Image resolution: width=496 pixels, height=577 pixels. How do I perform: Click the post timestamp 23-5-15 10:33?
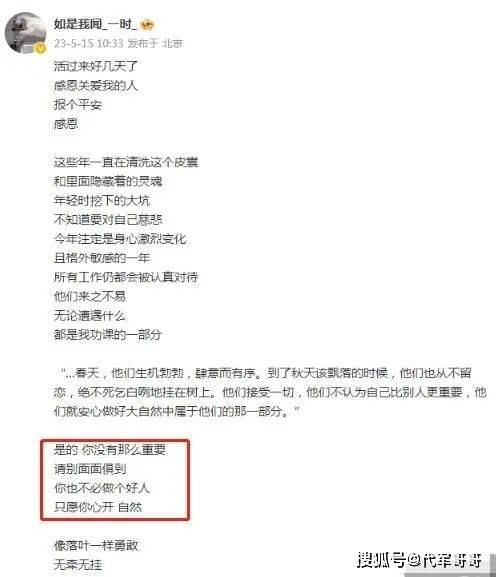(88, 43)
